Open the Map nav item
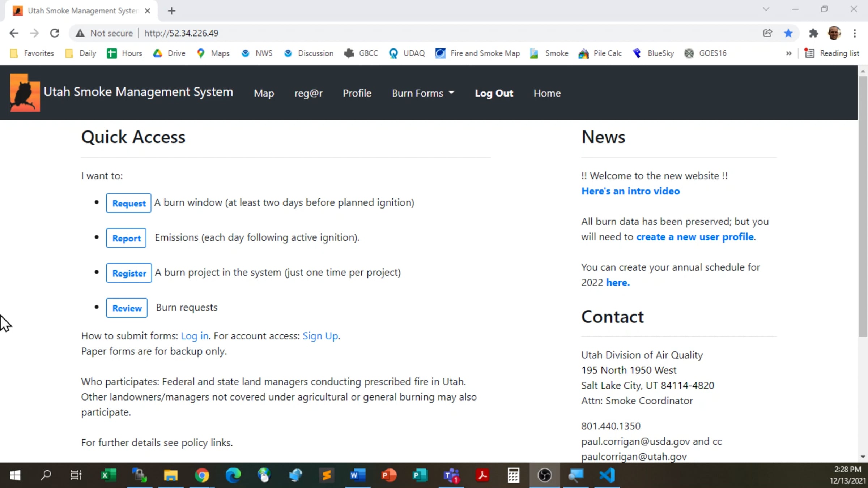This screenshot has height=488, width=868. (x=264, y=93)
